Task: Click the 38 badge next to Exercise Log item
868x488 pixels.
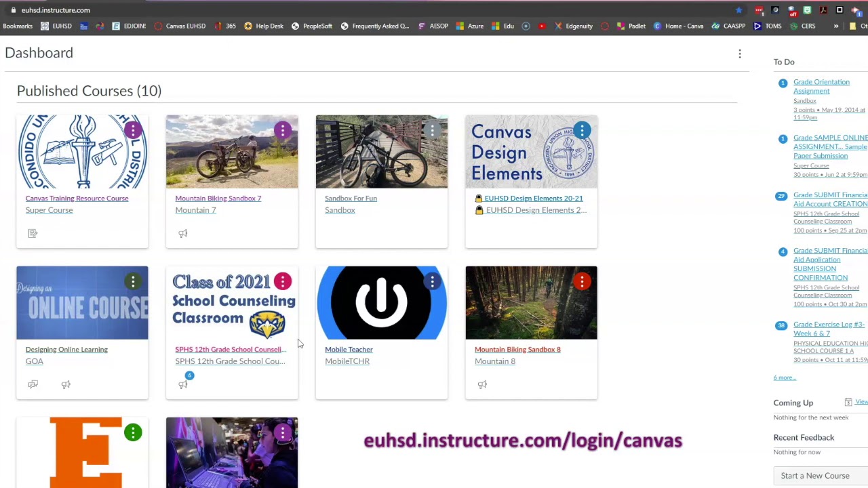Action: (783, 325)
